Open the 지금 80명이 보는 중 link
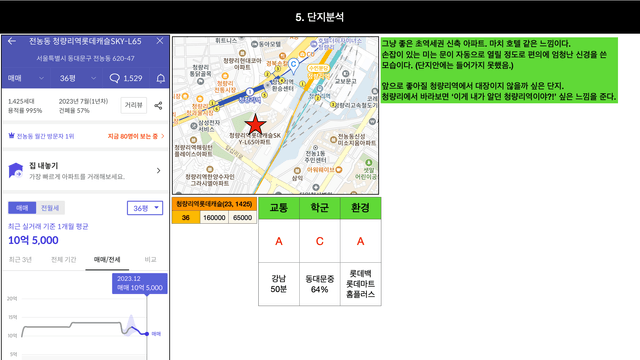The height and width of the screenshot is (360, 640). click(x=136, y=136)
